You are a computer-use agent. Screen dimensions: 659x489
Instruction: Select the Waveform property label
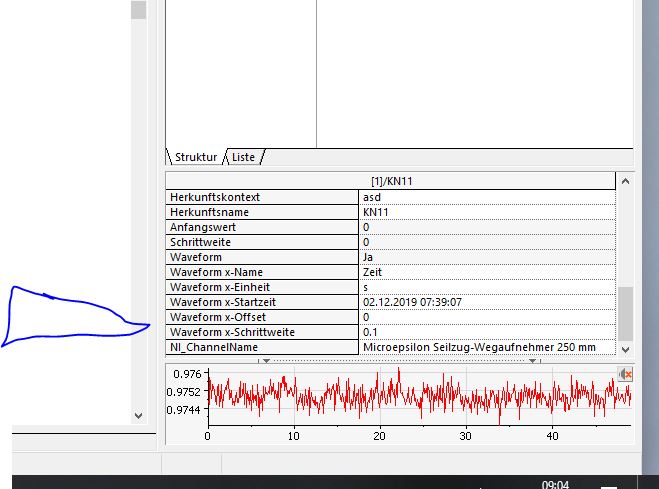262,257
